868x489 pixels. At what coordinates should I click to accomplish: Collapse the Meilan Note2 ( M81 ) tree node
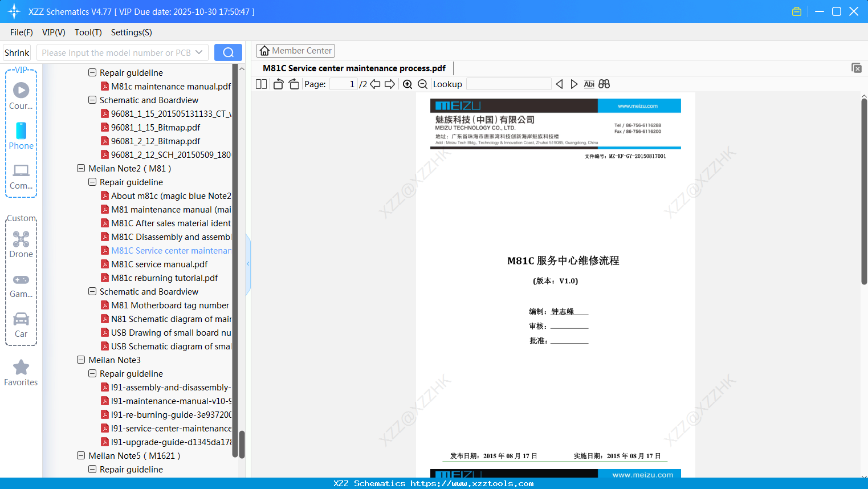tap(81, 168)
